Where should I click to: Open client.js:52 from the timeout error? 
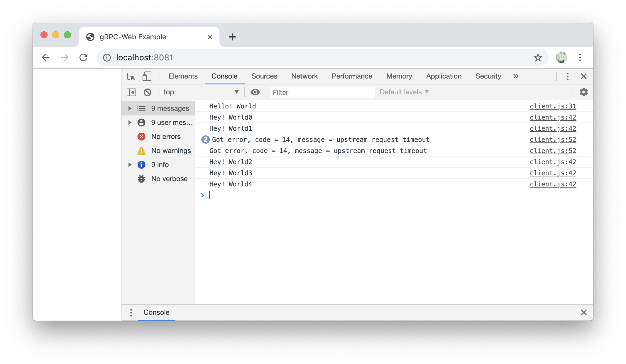(x=553, y=140)
